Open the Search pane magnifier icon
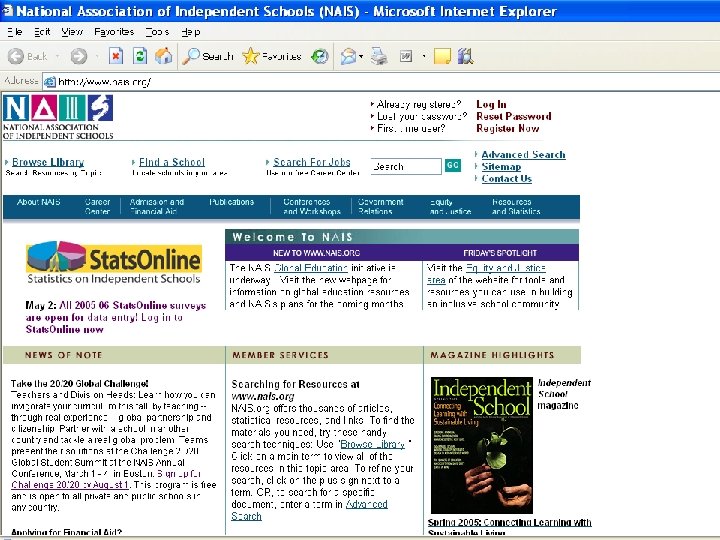The width and height of the screenshot is (720, 540). (191, 56)
